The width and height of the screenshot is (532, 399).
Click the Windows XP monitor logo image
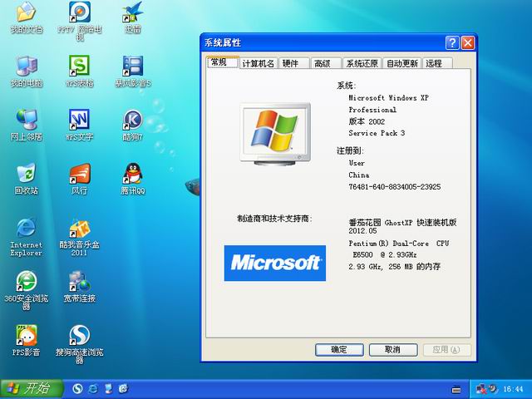(x=275, y=134)
